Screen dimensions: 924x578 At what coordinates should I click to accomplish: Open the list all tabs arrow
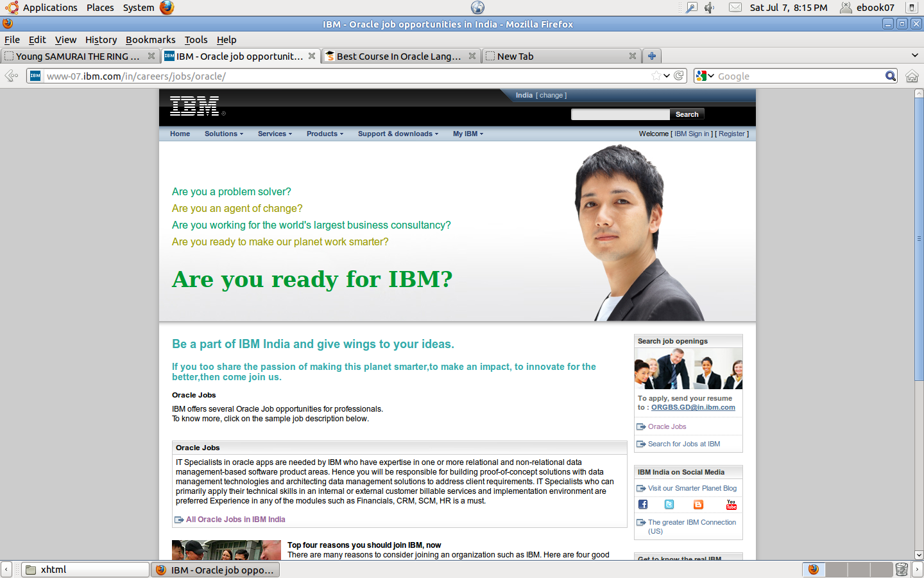(914, 56)
